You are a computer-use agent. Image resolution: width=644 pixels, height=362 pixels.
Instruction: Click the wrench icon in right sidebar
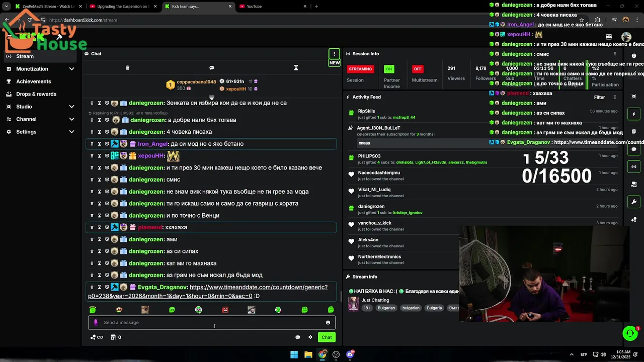(634, 202)
